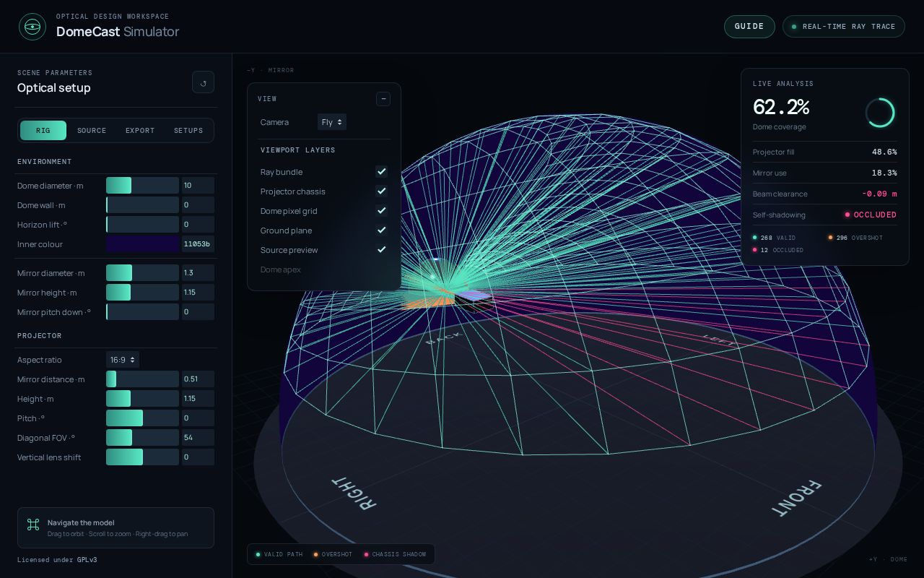Open the Camera Fly dropdown

[332, 122]
